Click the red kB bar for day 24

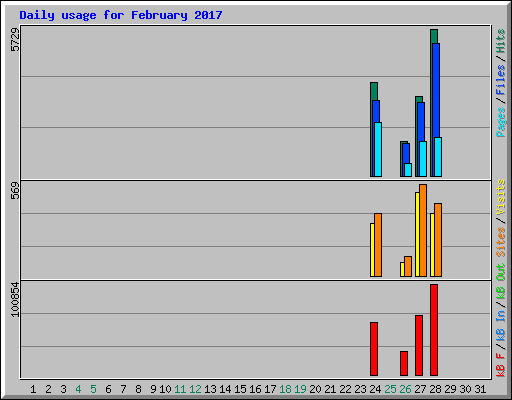click(x=374, y=349)
